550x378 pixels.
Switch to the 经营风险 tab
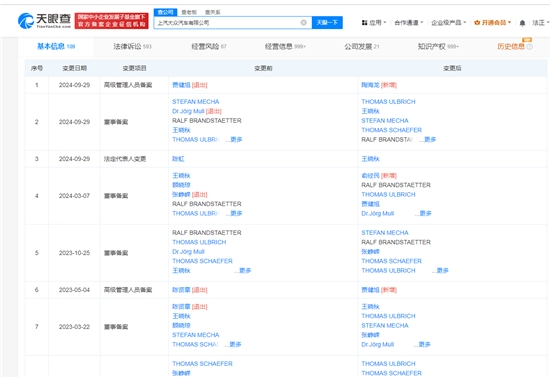tap(209, 46)
